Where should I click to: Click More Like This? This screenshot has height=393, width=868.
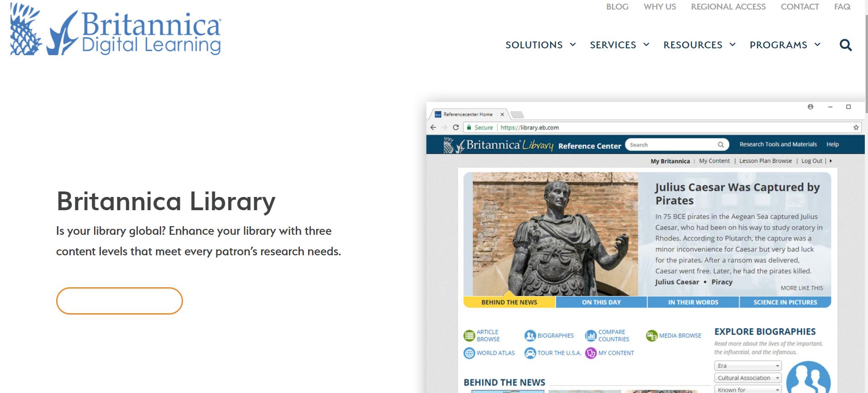tap(802, 288)
